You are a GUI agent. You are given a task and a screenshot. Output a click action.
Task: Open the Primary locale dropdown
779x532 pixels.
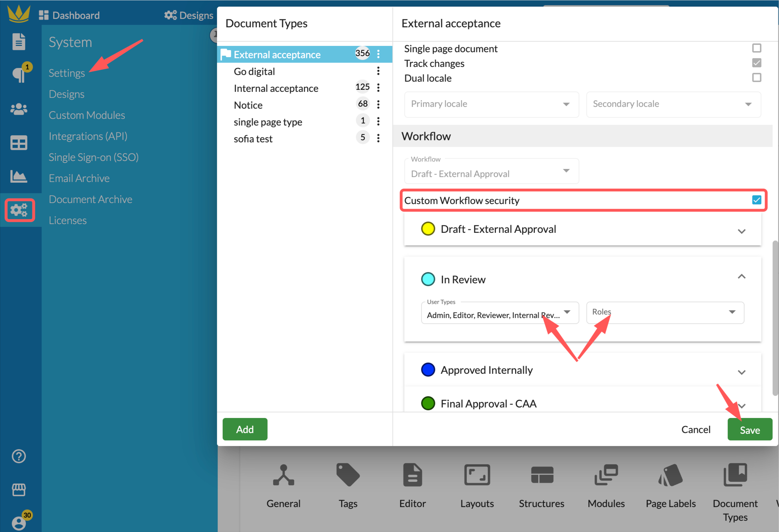491,104
